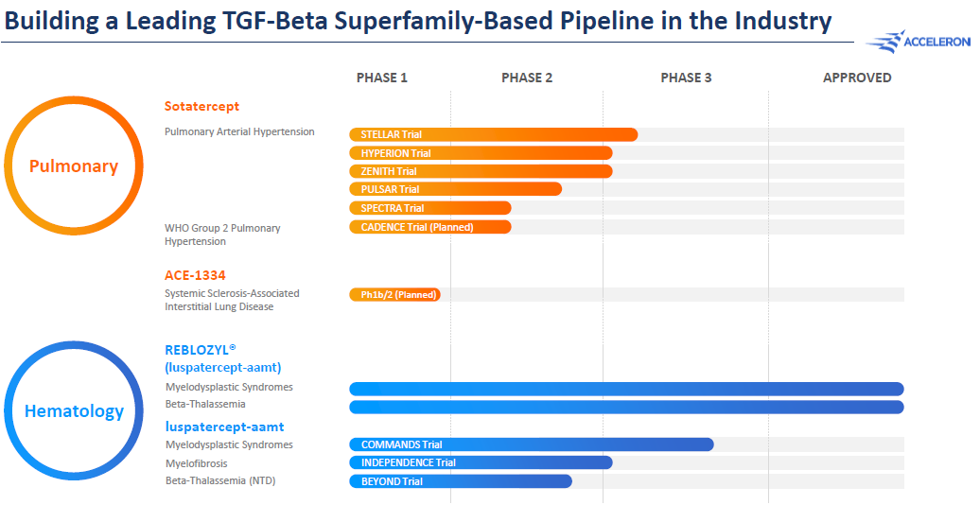Click the ACE-1334 heading
980x505 pixels.
[195, 275]
